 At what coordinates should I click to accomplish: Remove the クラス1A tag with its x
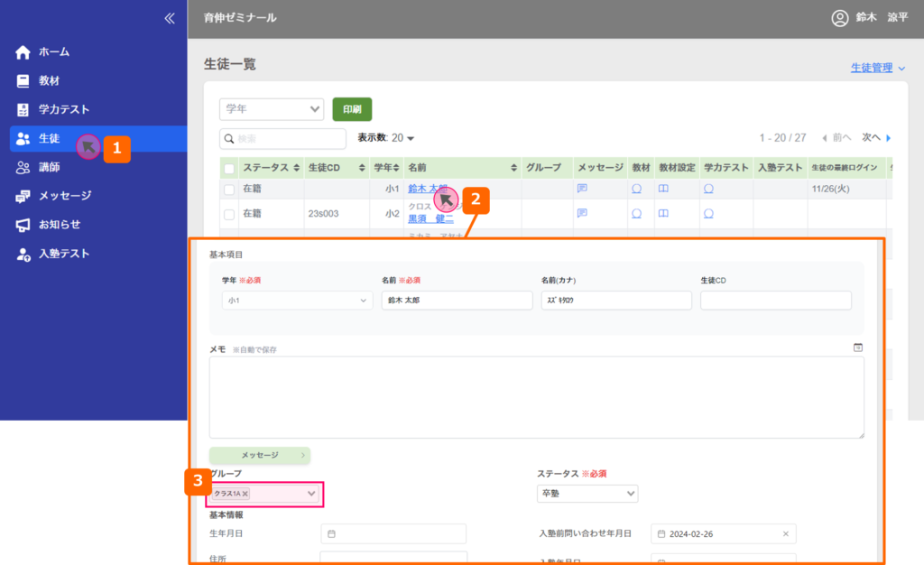(245, 494)
